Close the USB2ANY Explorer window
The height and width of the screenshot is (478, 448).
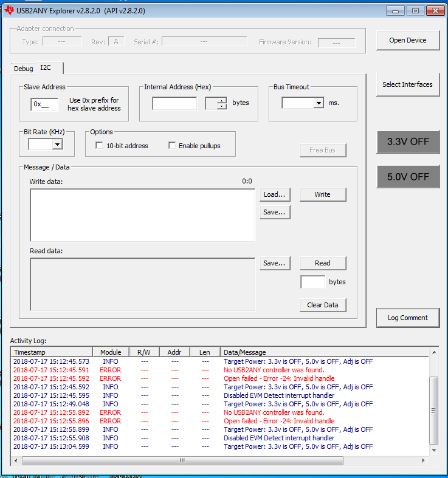[x=435, y=11]
